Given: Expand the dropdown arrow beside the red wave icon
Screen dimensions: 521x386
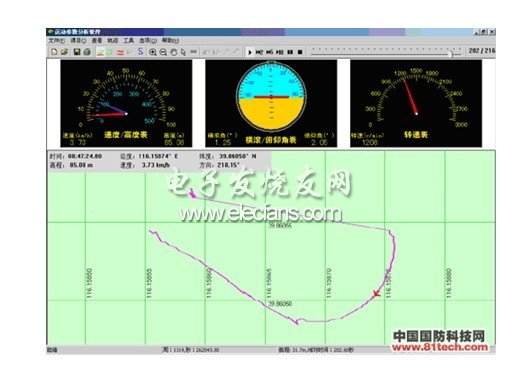Looking at the screenshot, I should pos(129,52).
